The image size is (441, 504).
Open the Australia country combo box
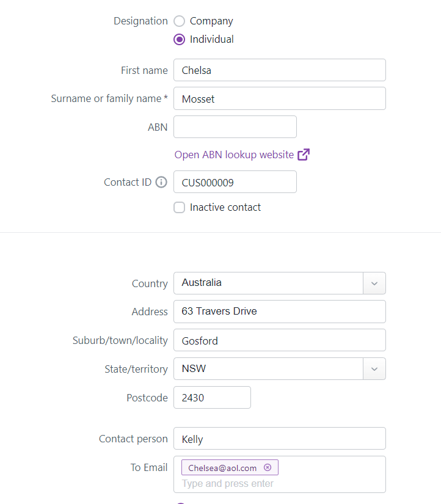[269, 283]
